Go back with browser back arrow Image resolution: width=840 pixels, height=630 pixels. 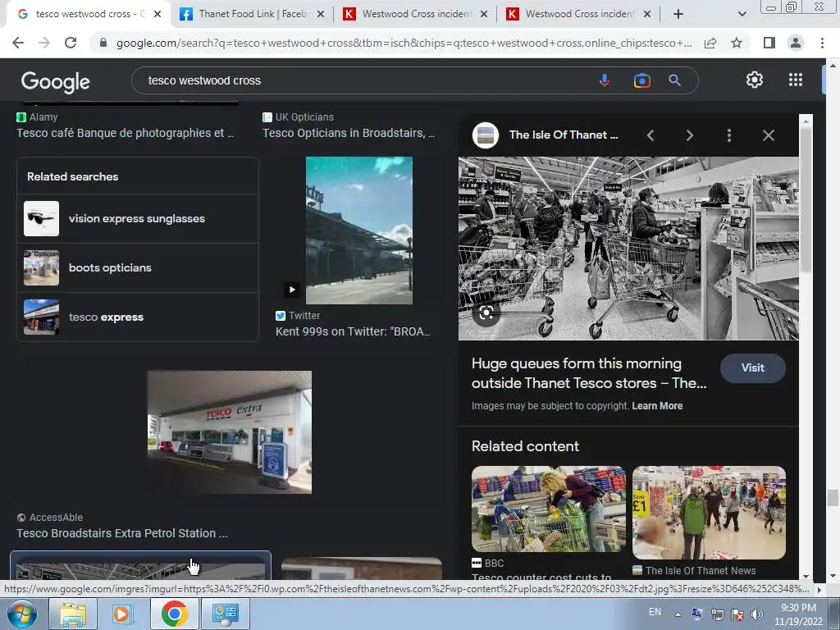click(18, 43)
